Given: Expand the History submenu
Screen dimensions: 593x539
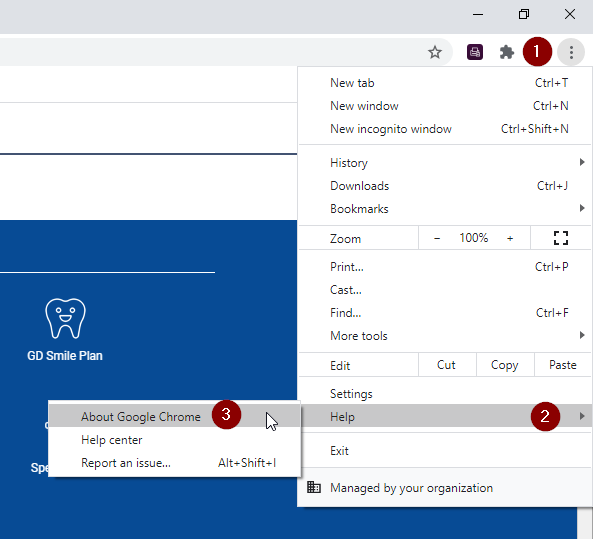Looking at the screenshot, I should click(x=445, y=163).
